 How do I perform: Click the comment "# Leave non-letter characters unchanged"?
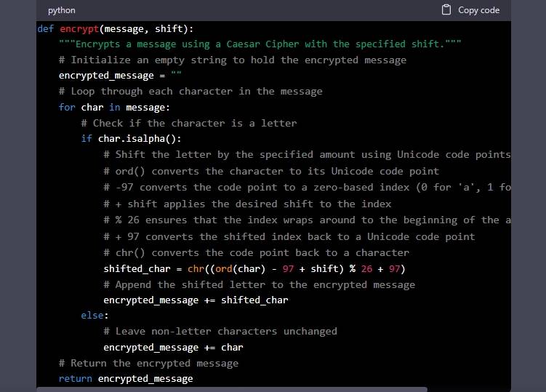(220, 331)
